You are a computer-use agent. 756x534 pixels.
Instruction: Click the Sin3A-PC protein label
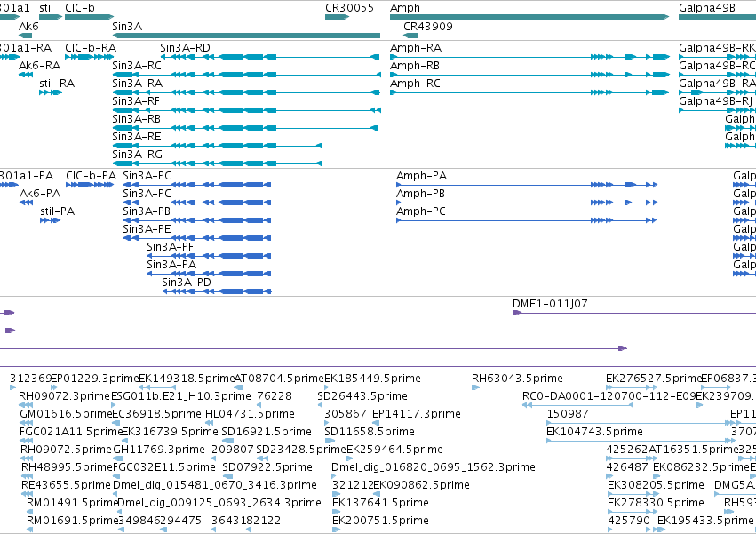147,194
